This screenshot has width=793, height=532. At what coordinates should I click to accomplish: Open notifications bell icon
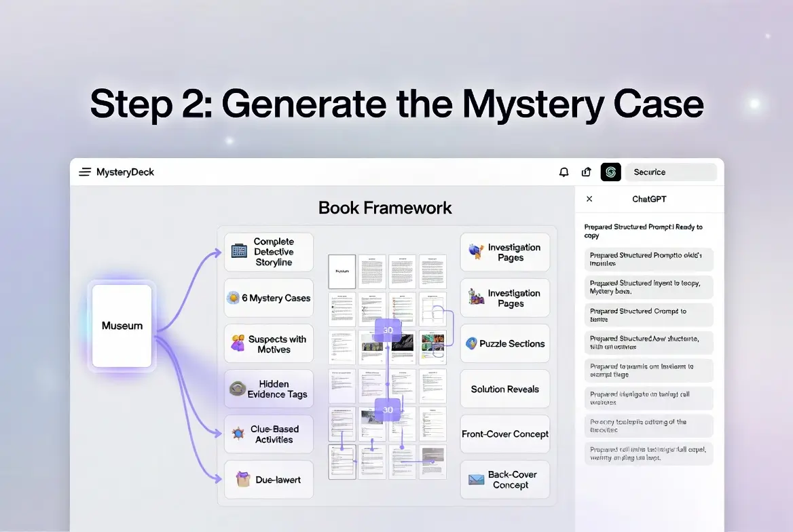564,172
